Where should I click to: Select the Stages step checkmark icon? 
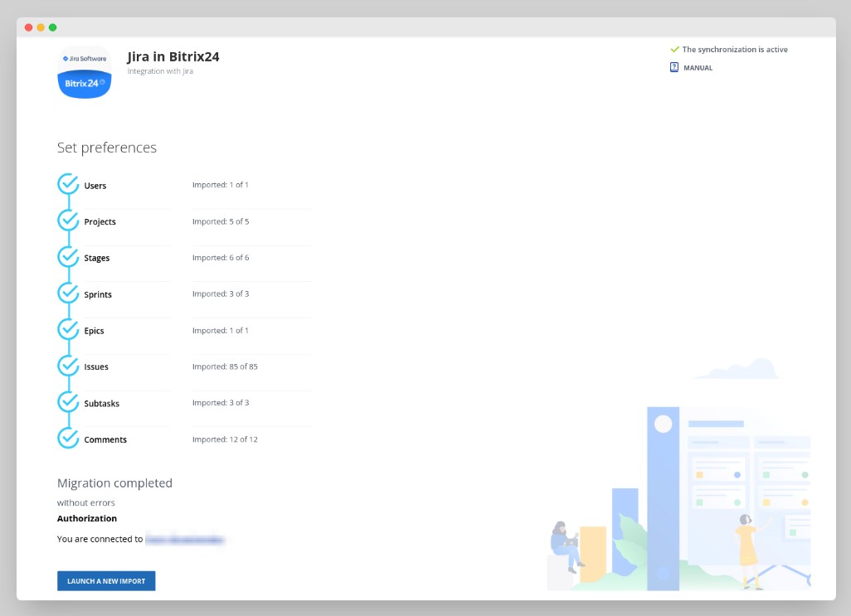coord(68,257)
